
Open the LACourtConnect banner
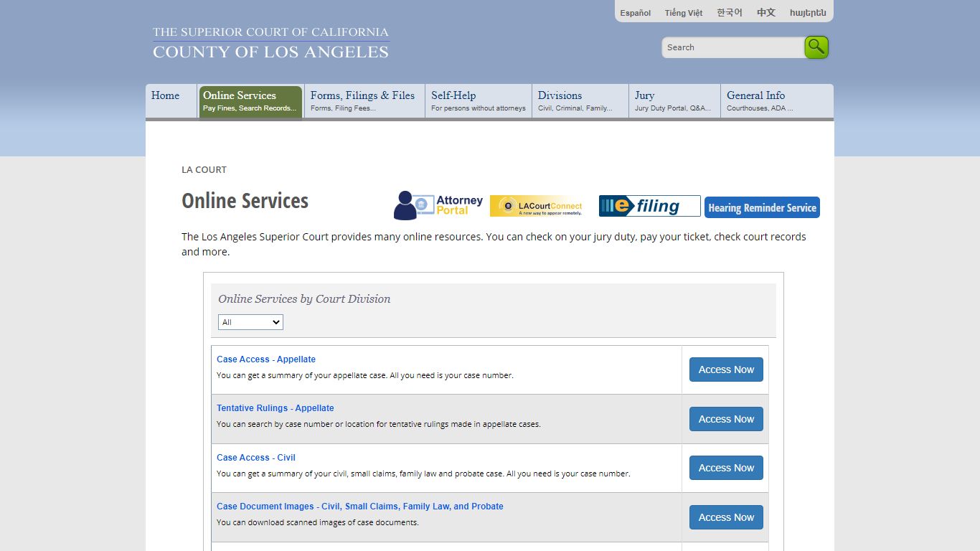point(537,206)
